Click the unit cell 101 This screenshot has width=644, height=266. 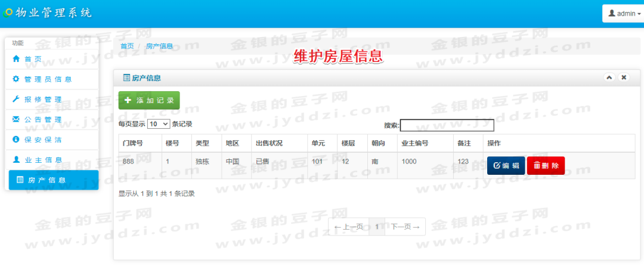coord(323,165)
